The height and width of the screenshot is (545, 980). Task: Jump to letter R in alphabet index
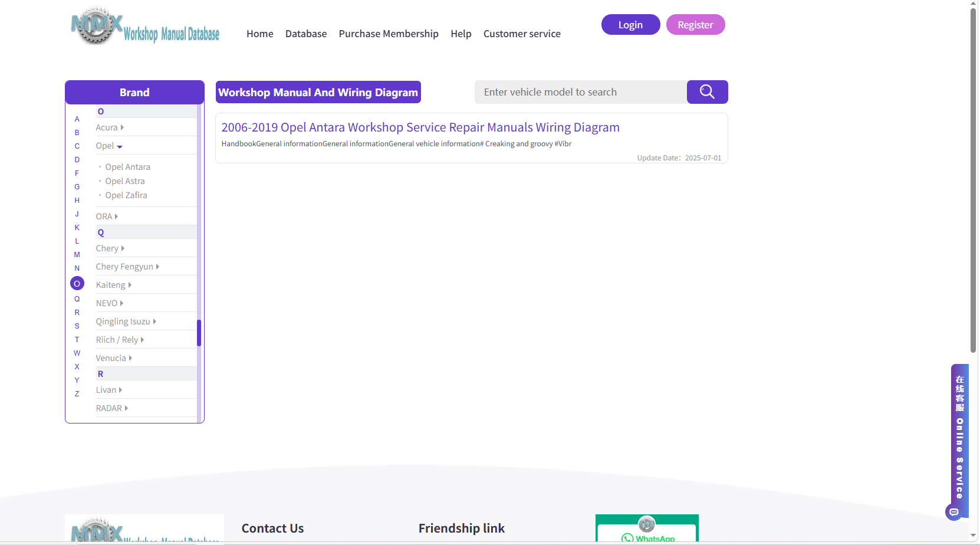(x=77, y=313)
